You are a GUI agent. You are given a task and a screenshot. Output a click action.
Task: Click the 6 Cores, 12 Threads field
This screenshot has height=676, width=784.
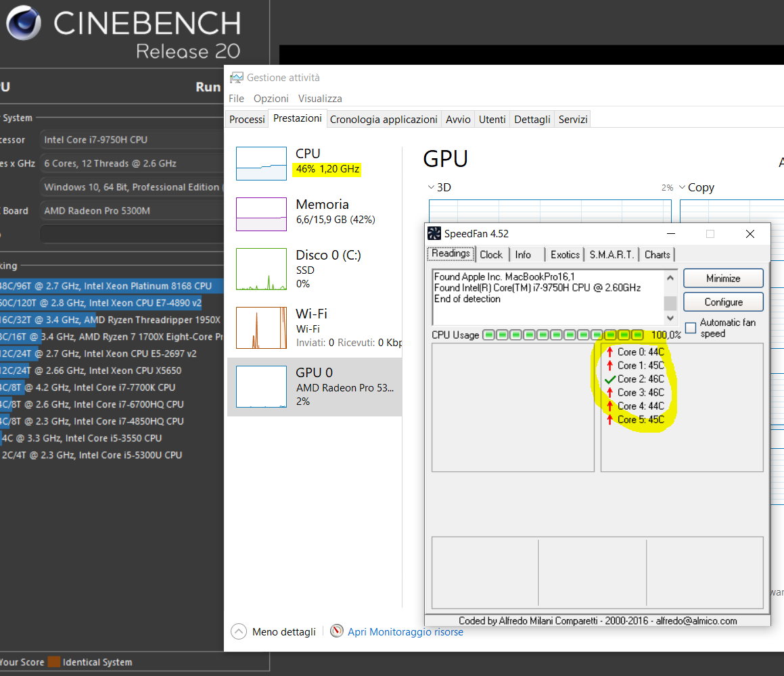click(131, 164)
